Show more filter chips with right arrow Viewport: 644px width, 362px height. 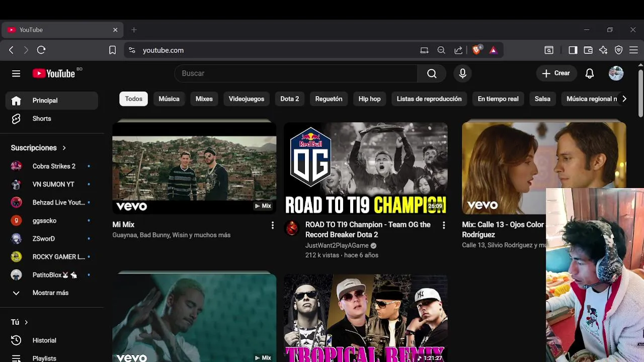624,99
